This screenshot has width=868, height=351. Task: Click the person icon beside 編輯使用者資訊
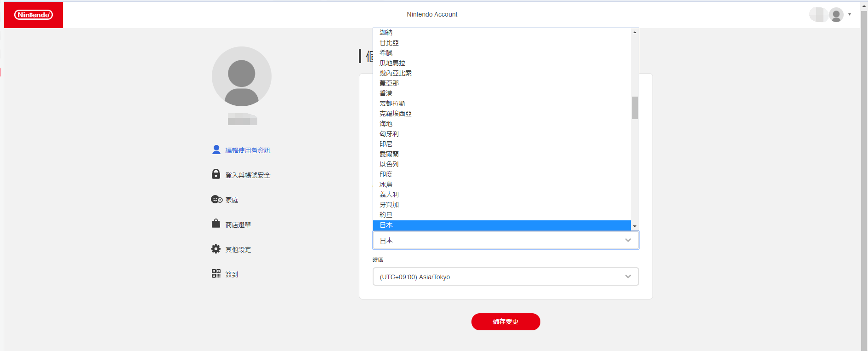click(x=216, y=150)
